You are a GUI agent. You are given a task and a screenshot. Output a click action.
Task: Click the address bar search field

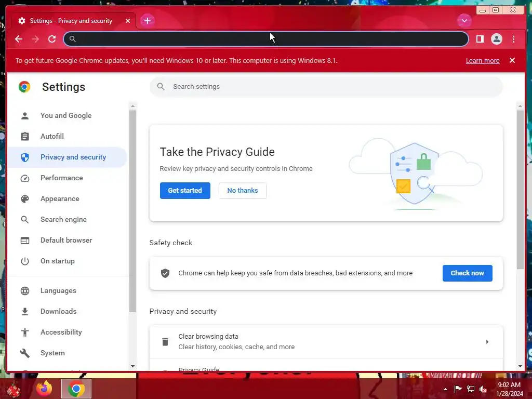(x=265, y=39)
